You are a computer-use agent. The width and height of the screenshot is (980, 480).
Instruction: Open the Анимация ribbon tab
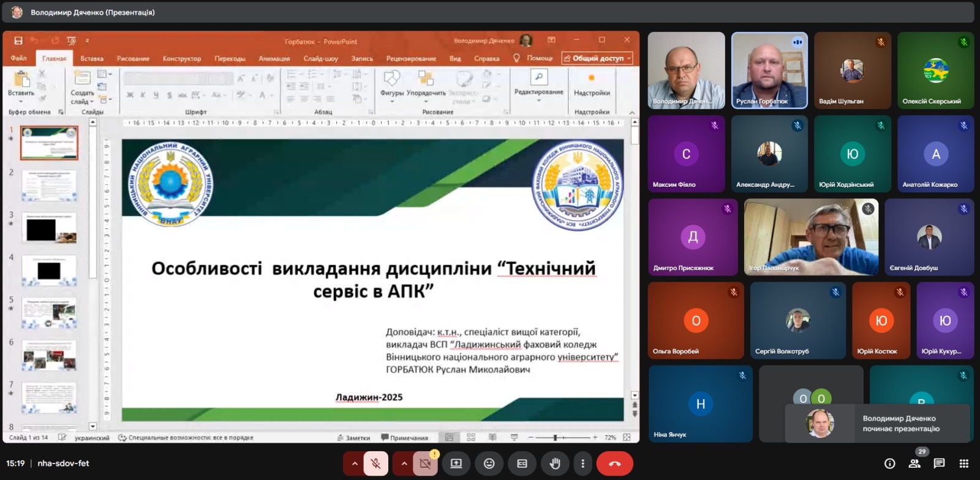coord(274,59)
